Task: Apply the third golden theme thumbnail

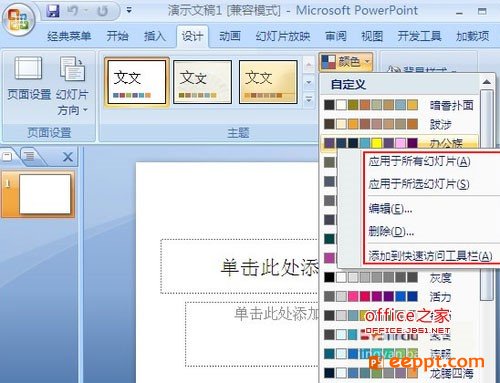Action: 268,82
